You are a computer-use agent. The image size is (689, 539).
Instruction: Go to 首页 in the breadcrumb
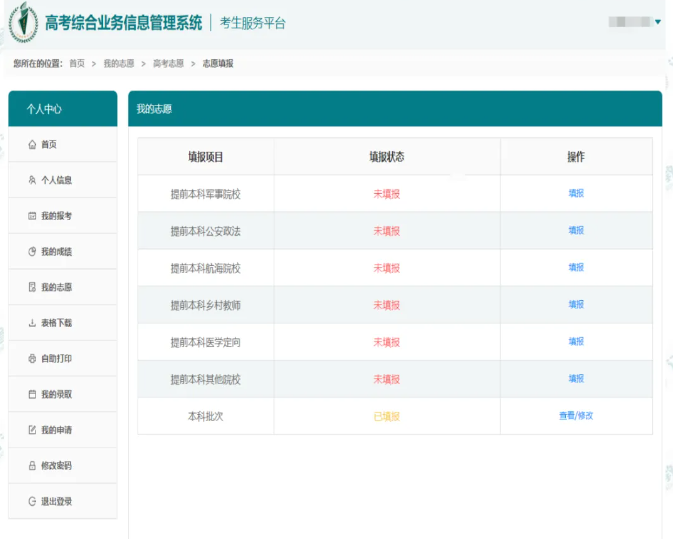pyautogui.click(x=77, y=64)
